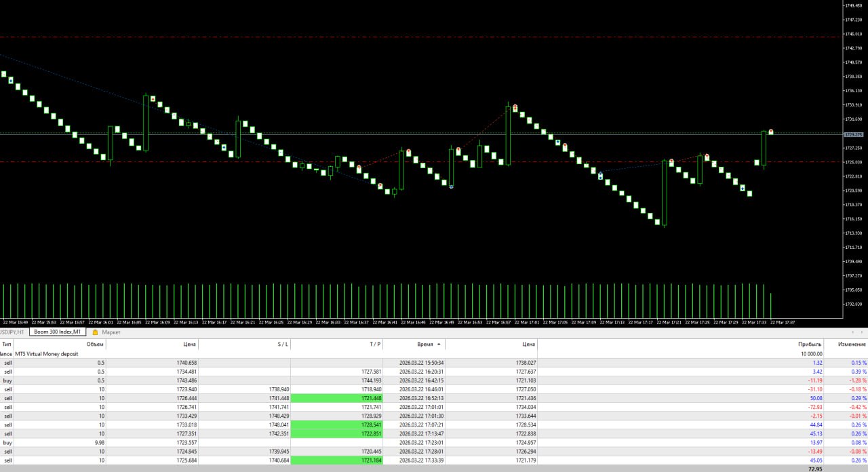Screen dimensions: 868x472
Task: Click the upper red dashed horizontal level line
Action: (x=407, y=36)
